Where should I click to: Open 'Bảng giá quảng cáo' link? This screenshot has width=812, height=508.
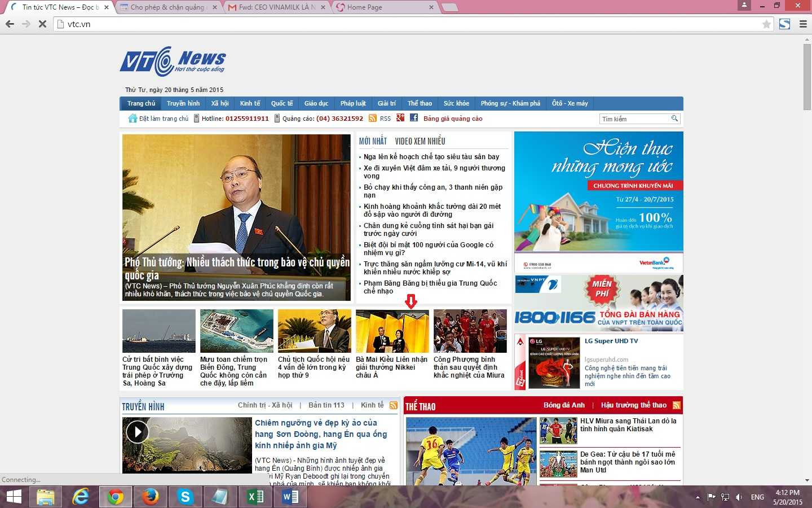(453, 119)
